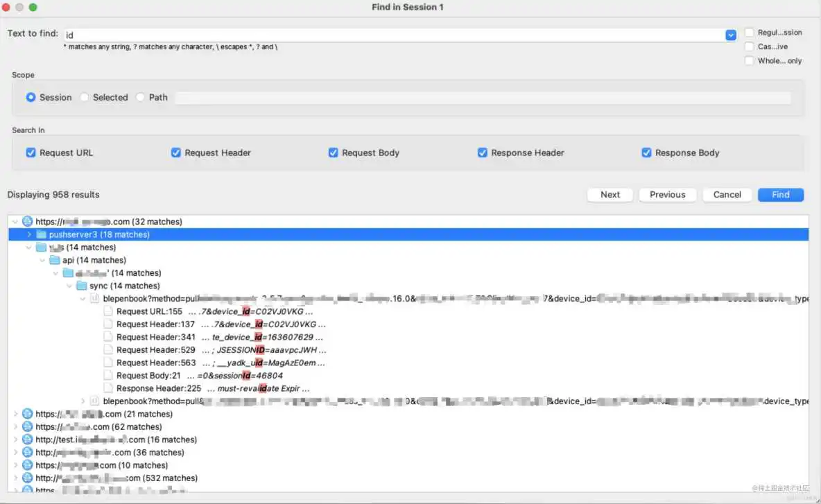The height and width of the screenshot is (504, 821).
Task: Select the Request Header:529 JSESSIONID match
Action: (221, 350)
